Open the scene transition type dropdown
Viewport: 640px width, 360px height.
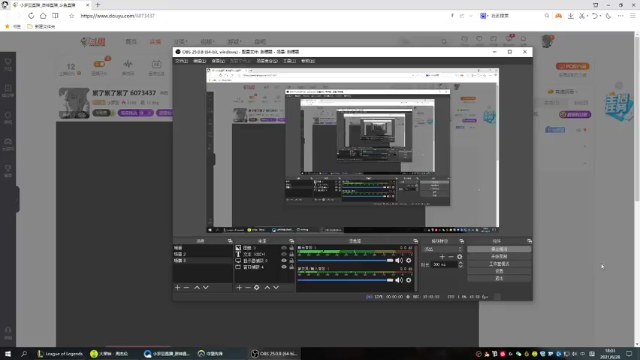point(443,249)
